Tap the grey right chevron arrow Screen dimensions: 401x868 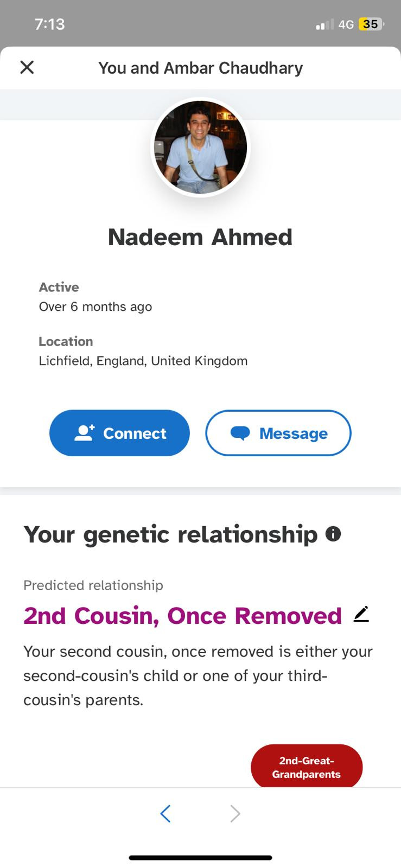pos(235,813)
